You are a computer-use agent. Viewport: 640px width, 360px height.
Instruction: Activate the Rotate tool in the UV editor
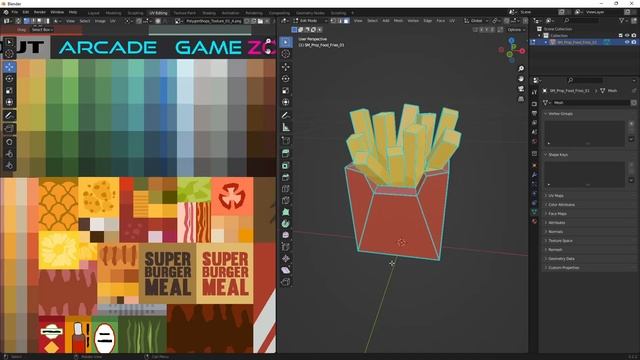click(x=9, y=79)
